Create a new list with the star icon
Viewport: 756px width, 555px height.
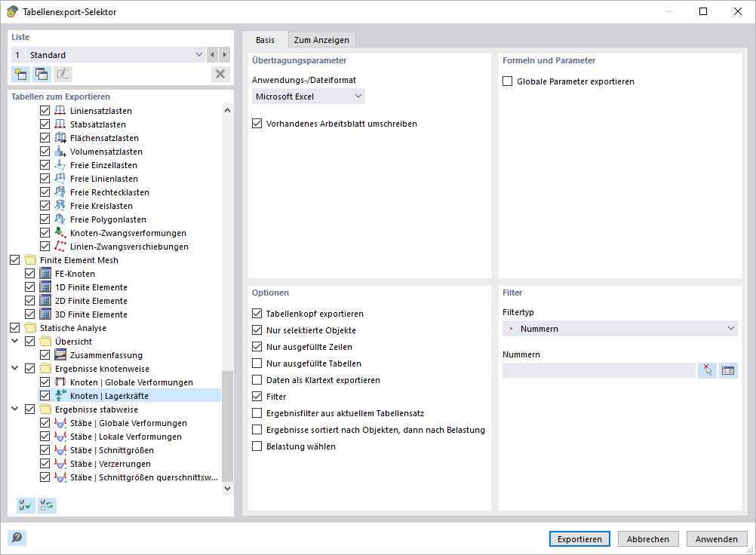pyautogui.click(x=20, y=74)
